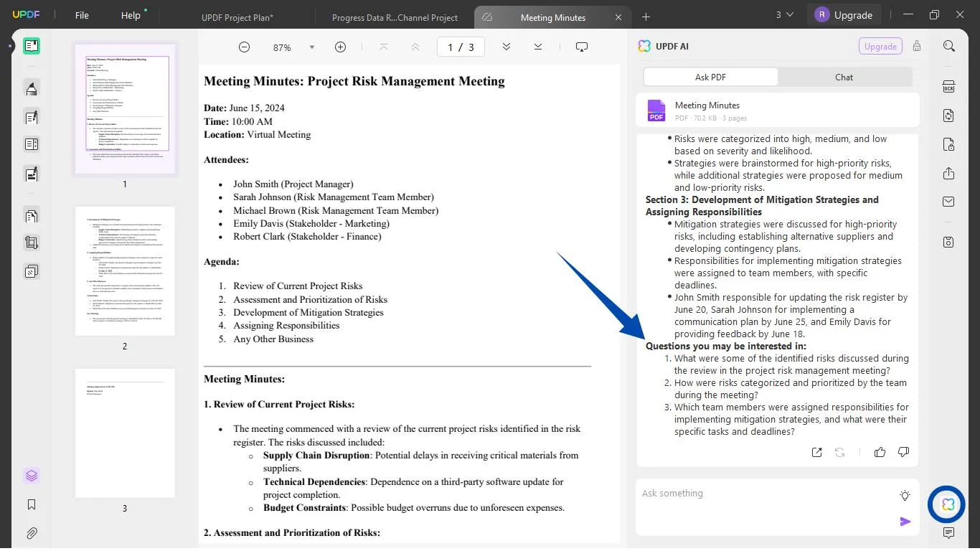Add a new tab with plus button

click(x=646, y=17)
